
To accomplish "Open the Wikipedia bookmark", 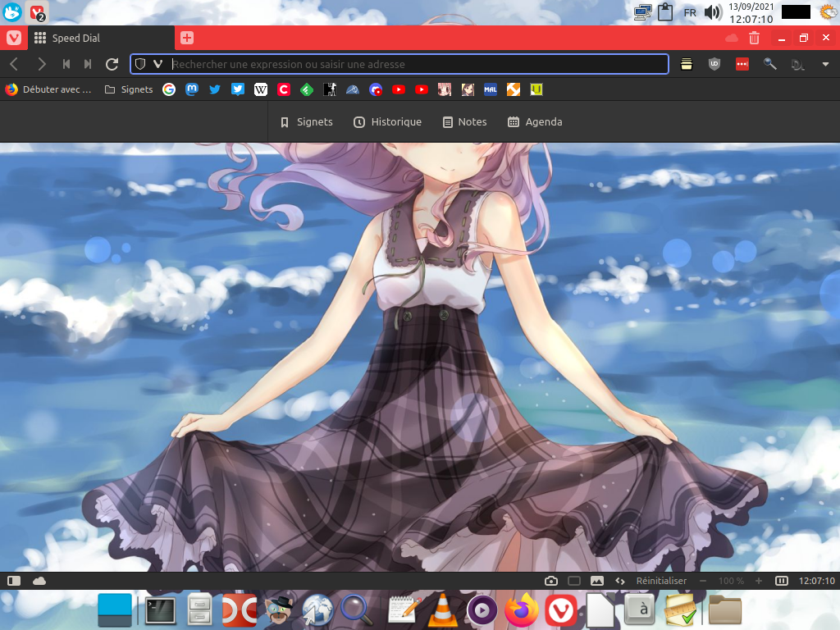I will tap(261, 89).
